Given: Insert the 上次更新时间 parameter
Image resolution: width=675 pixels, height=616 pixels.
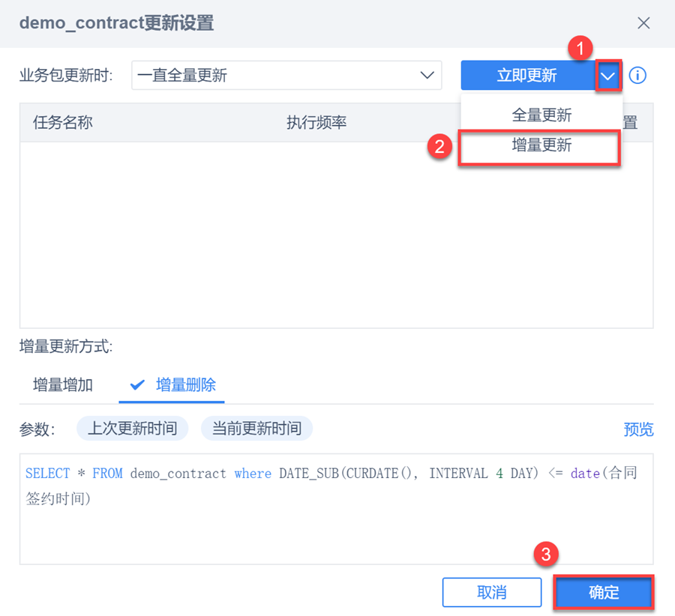Looking at the screenshot, I should (x=132, y=429).
